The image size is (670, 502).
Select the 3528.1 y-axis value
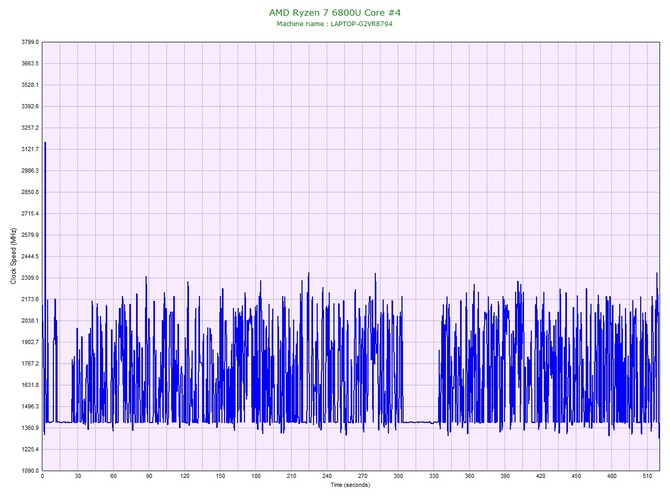(30, 85)
